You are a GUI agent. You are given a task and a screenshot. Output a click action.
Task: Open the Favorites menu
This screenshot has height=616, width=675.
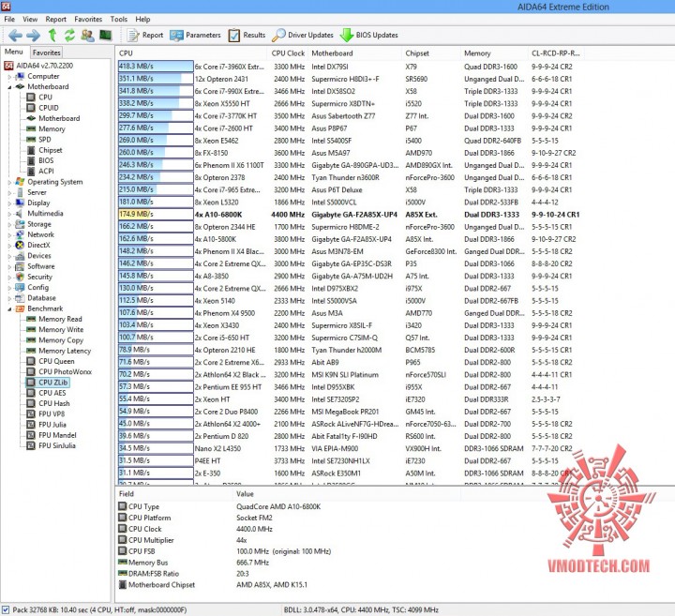pos(88,19)
